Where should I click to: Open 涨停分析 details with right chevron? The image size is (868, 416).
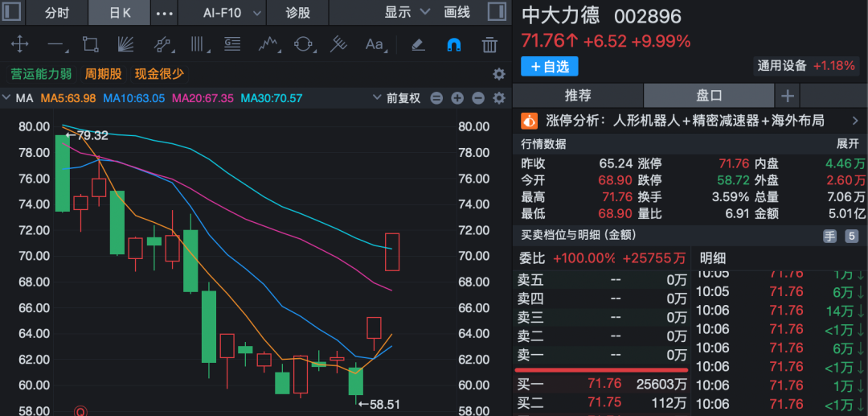(854, 120)
